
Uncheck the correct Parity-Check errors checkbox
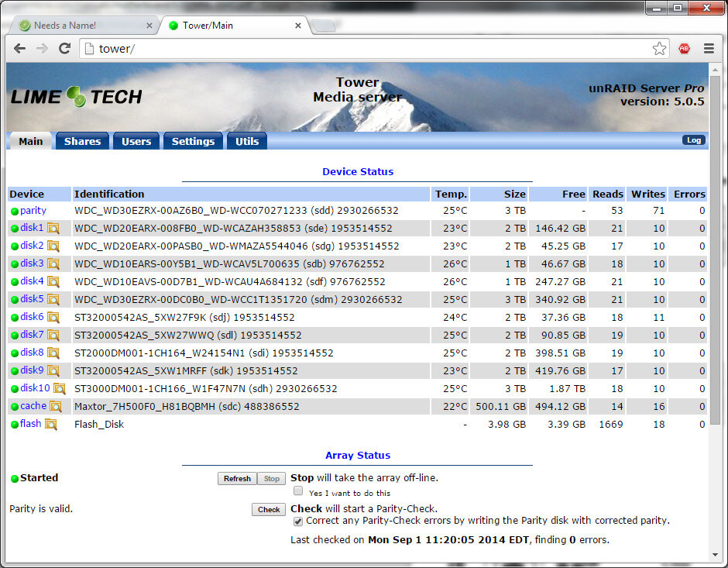click(x=298, y=522)
